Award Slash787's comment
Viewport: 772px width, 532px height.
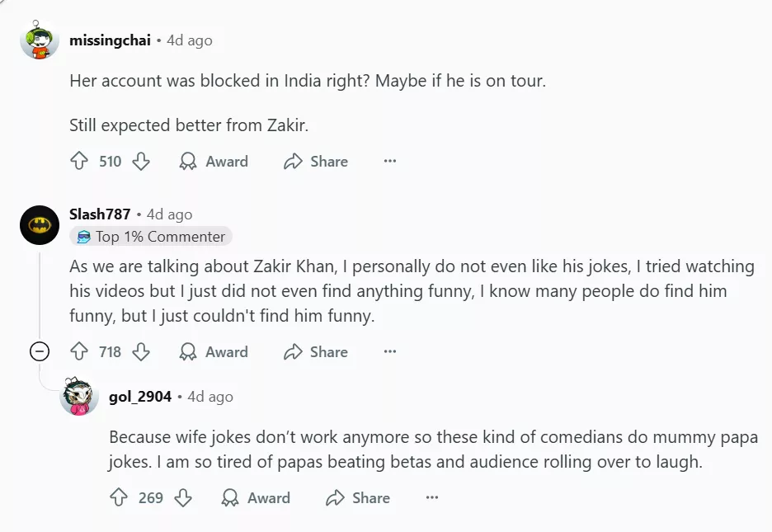214,352
